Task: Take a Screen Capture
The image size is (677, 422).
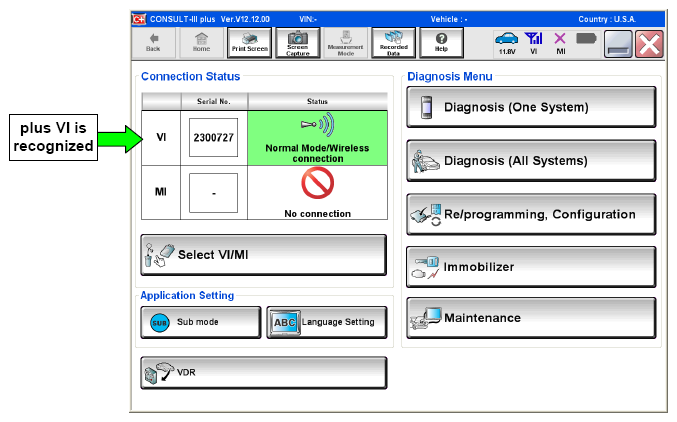Action: [297, 43]
